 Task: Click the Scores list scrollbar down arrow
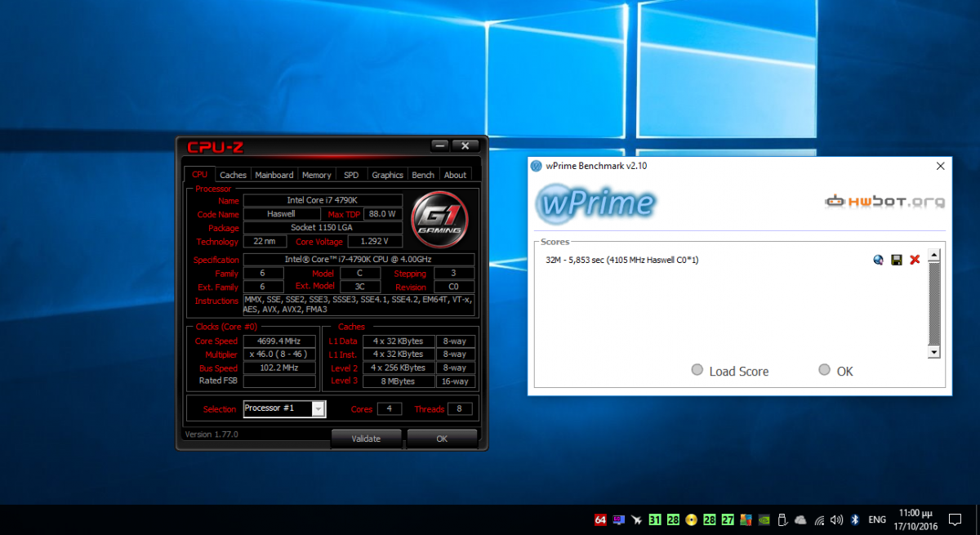tap(934, 352)
